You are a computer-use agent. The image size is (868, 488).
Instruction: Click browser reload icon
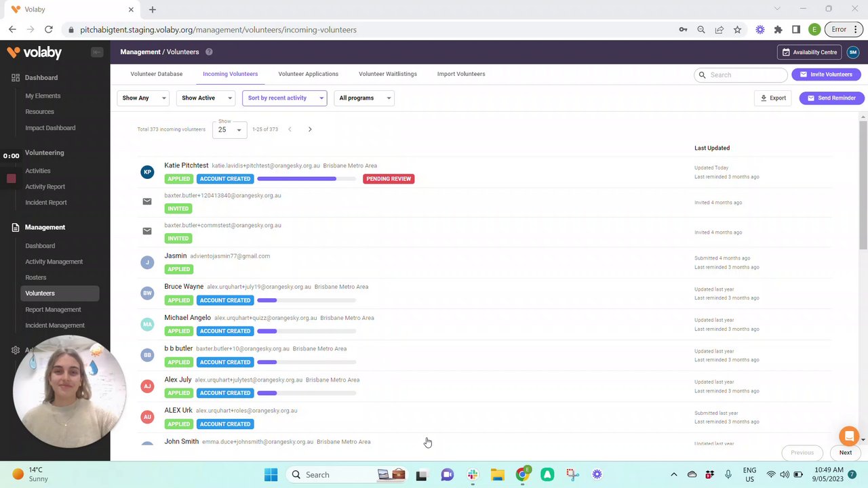pos(49,30)
